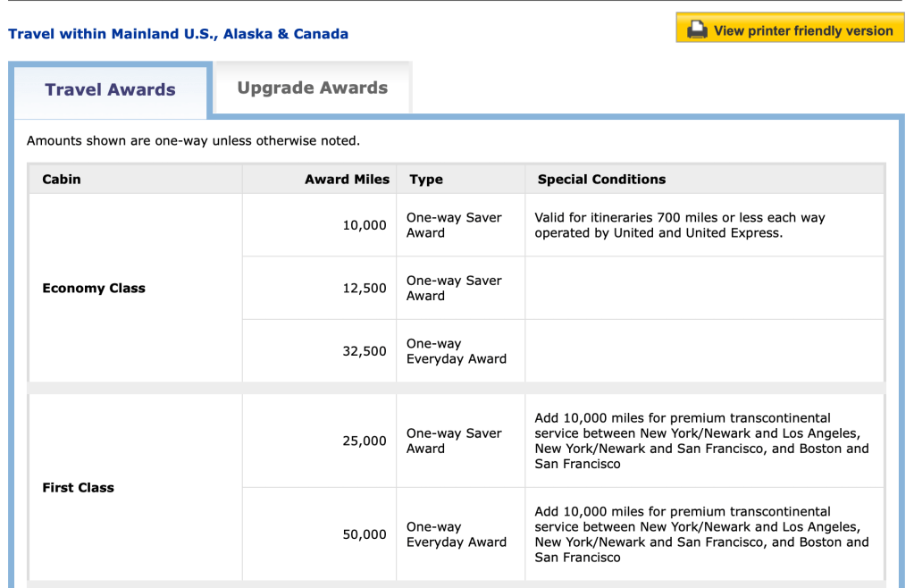The image size is (914, 588).
Task: Click the Cabin column header
Action: pos(62,179)
